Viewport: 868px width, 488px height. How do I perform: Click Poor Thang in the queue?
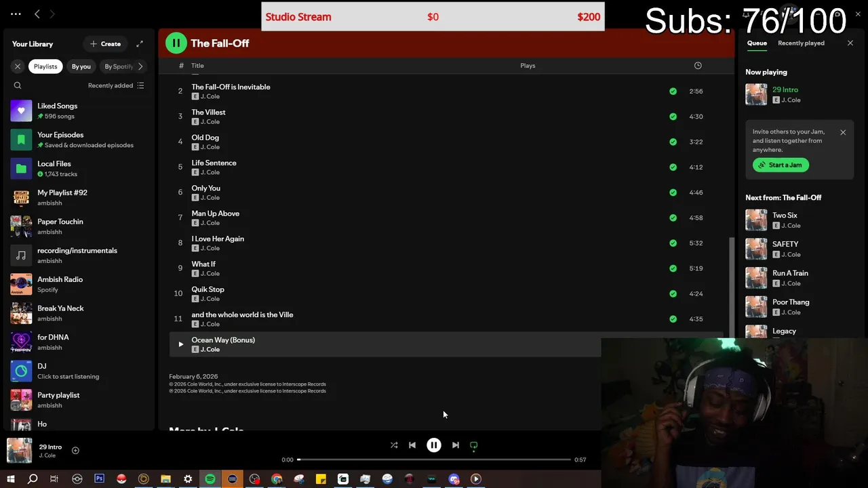click(791, 302)
